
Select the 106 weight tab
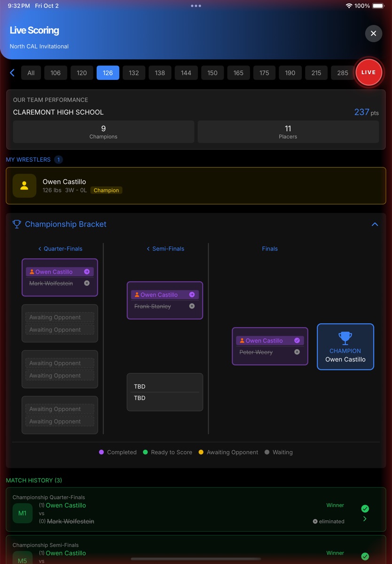click(55, 73)
